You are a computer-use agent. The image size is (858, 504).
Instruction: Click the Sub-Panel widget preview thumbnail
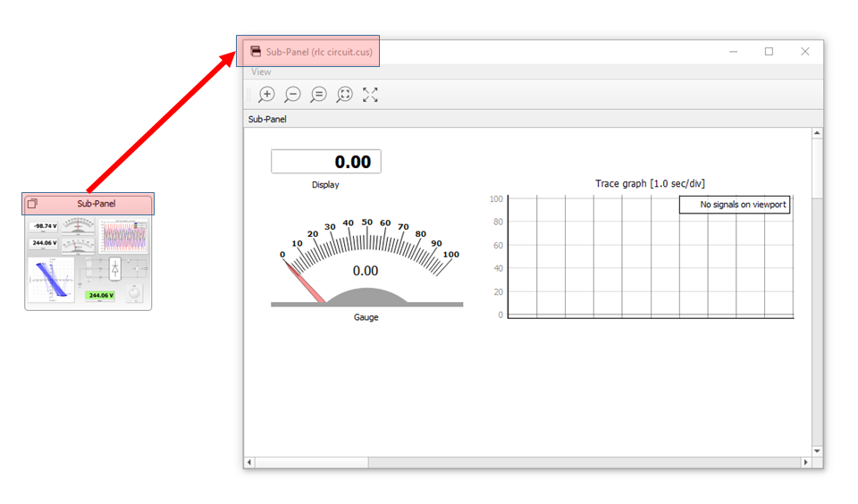click(88, 261)
